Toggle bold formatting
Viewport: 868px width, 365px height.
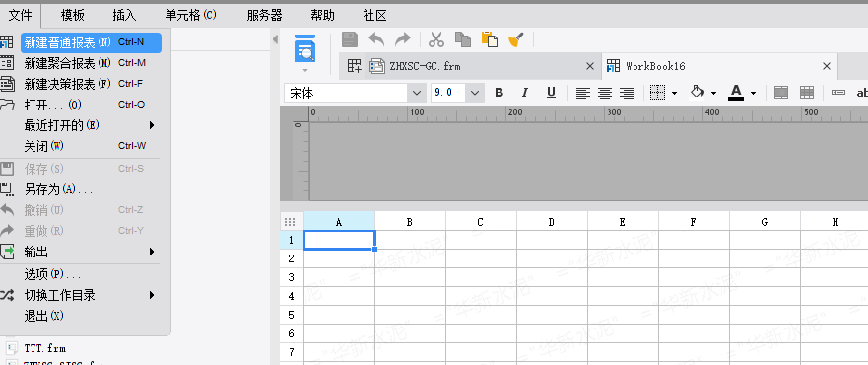[x=499, y=93]
